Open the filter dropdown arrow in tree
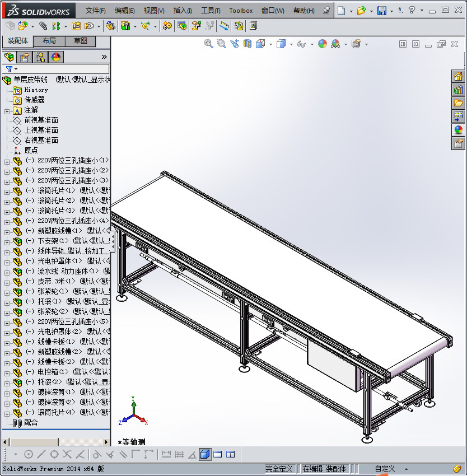The image size is (467, 476). [x=16, y=69]
